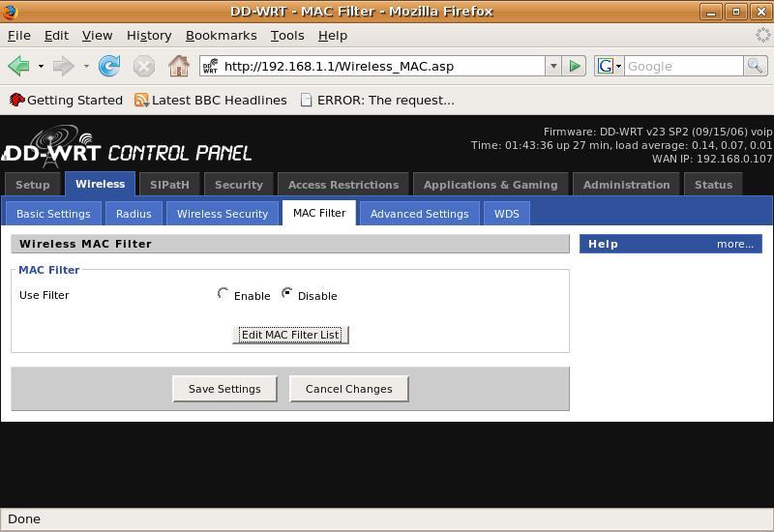Open the View menu

coord(98,36)
